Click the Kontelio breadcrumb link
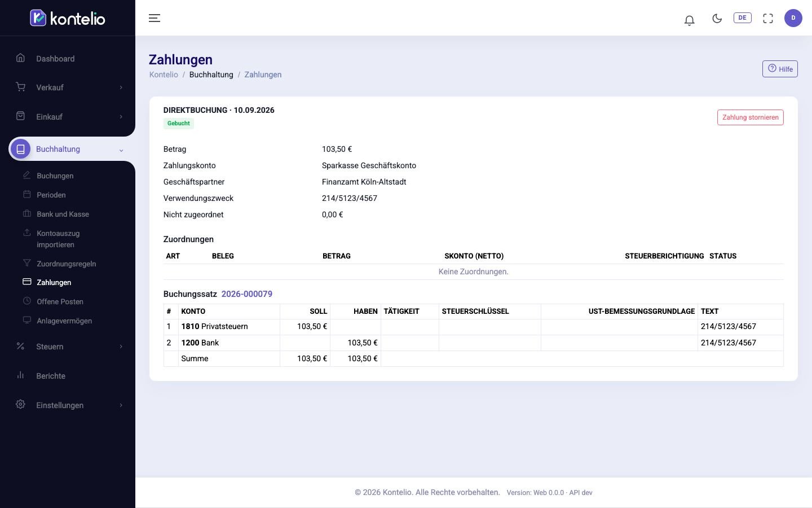 click(x=164, y=75)
